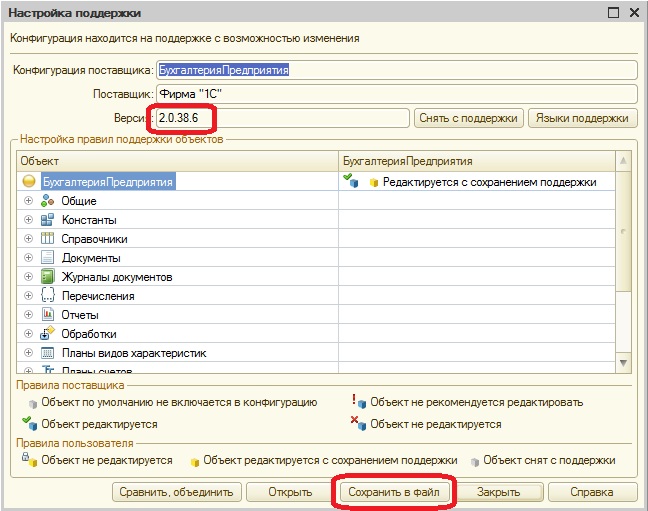
Task: Select the Отчеты row label
Action: pyautogui.click(x=80, y=315)
